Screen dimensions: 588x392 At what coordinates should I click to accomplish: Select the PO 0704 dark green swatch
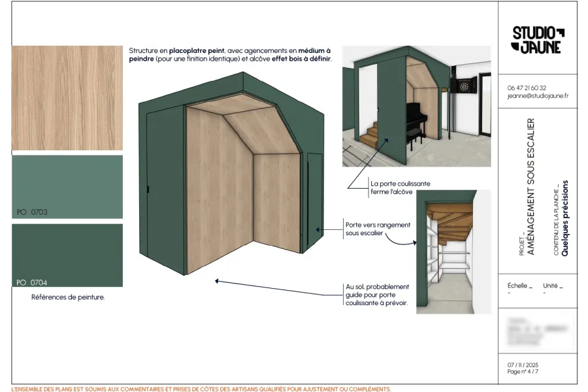(x=67, y=255)
